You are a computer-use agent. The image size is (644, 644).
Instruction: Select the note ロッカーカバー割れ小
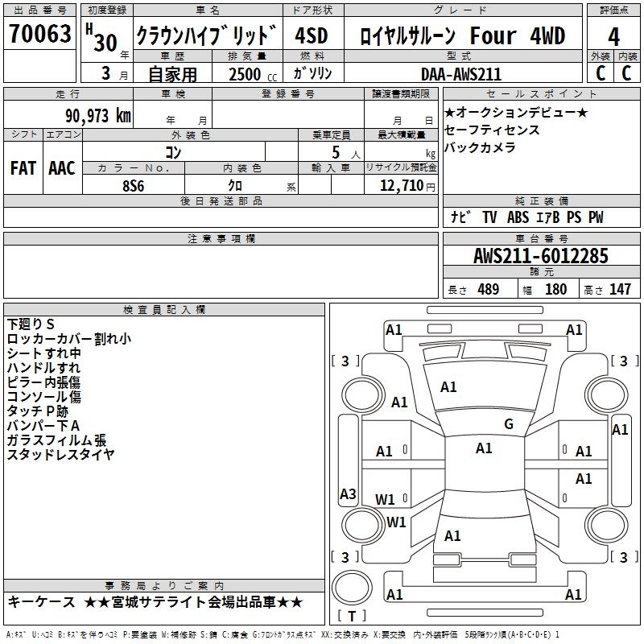coord(69,339)
